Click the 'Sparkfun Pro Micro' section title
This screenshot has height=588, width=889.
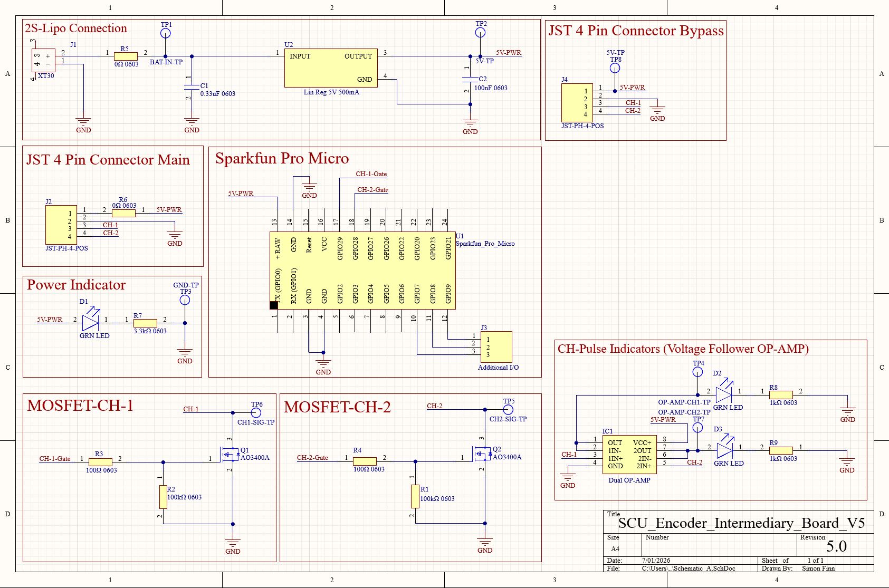click(x=282, y=158)
